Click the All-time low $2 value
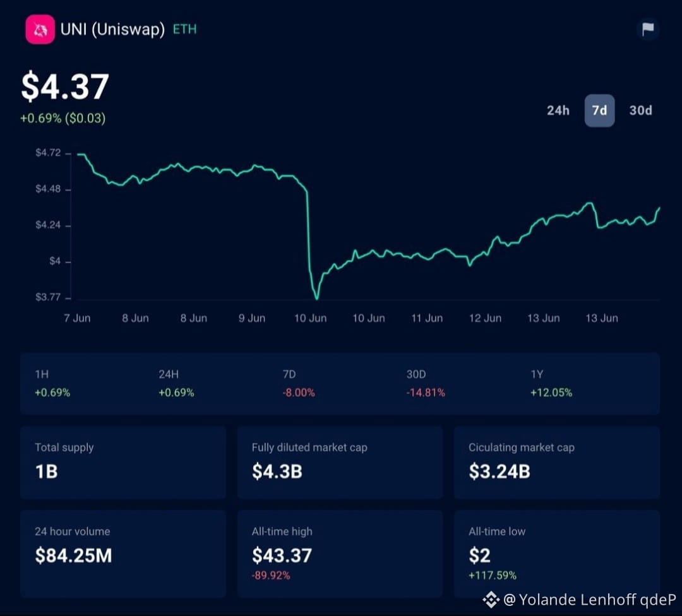Screen dimensions: 682x616 (x=480, y=555)
